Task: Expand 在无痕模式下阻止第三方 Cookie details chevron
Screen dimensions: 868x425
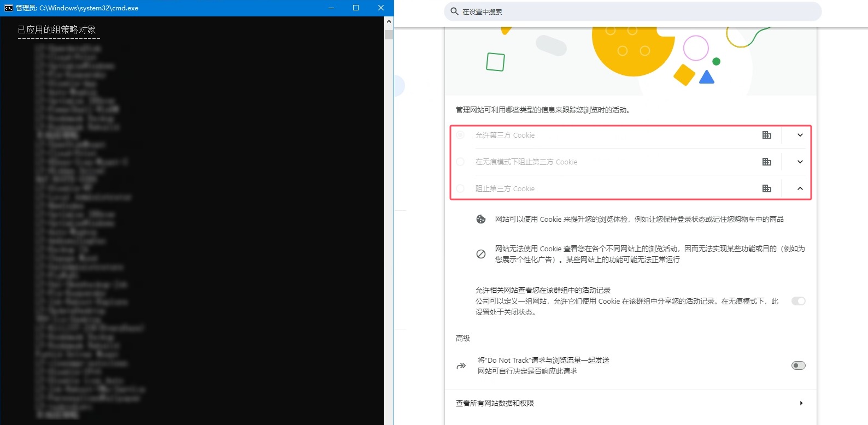Action: click(800, 162)
